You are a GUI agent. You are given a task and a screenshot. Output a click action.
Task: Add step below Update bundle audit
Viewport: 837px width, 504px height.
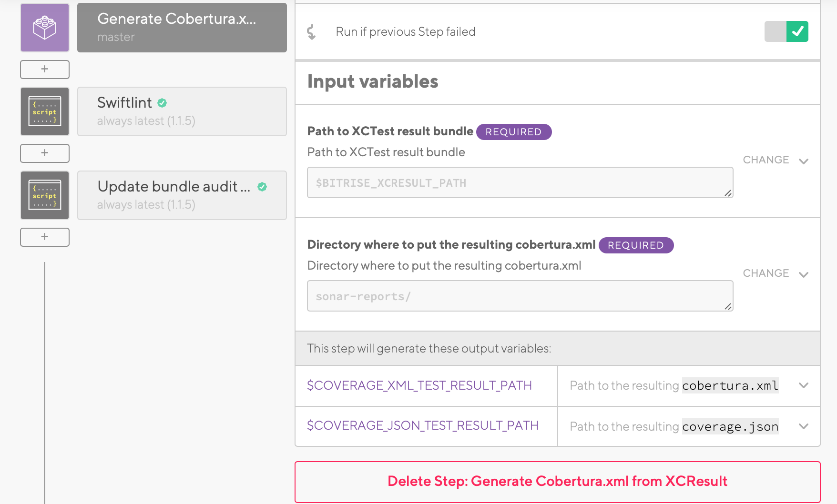click(x=45, y=237)
